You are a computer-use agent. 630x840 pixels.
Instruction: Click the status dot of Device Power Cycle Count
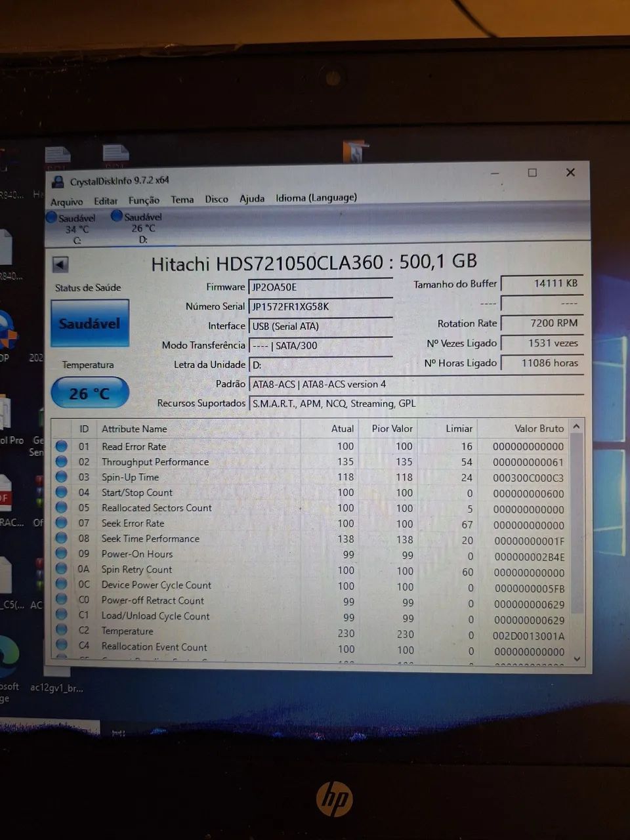tap(62, 583)
